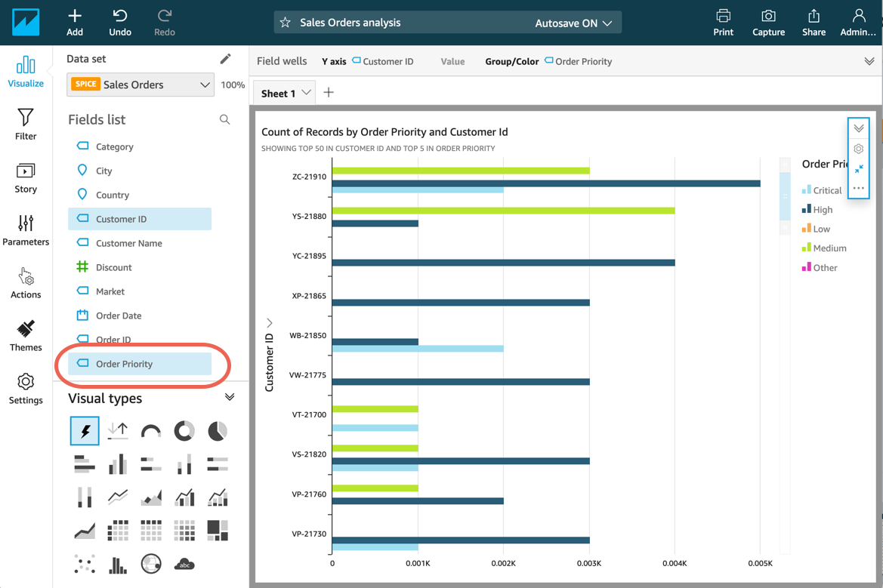Collapse the Visual types section

click(x=230, y=398)
